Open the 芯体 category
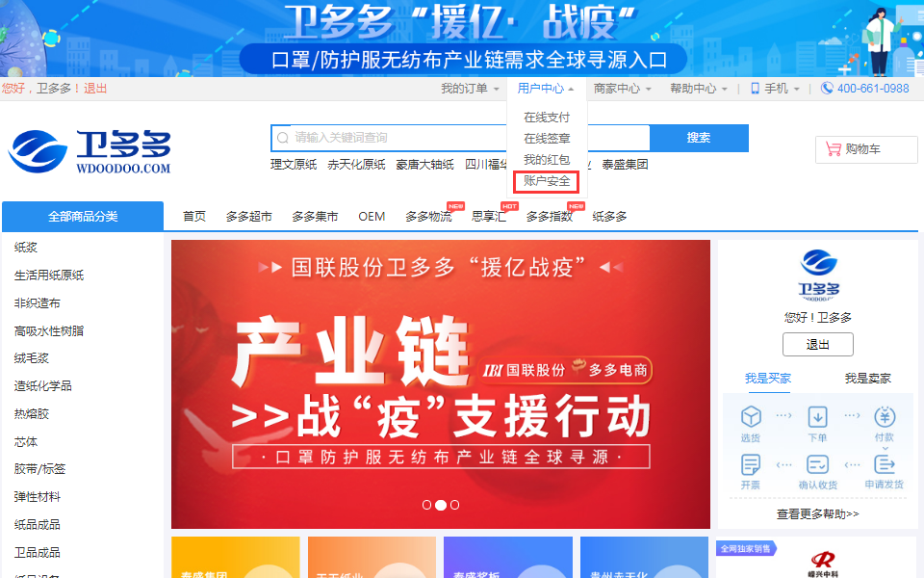Screen dimensions: 924x578 pyautogui.click(x=26, y=441)
